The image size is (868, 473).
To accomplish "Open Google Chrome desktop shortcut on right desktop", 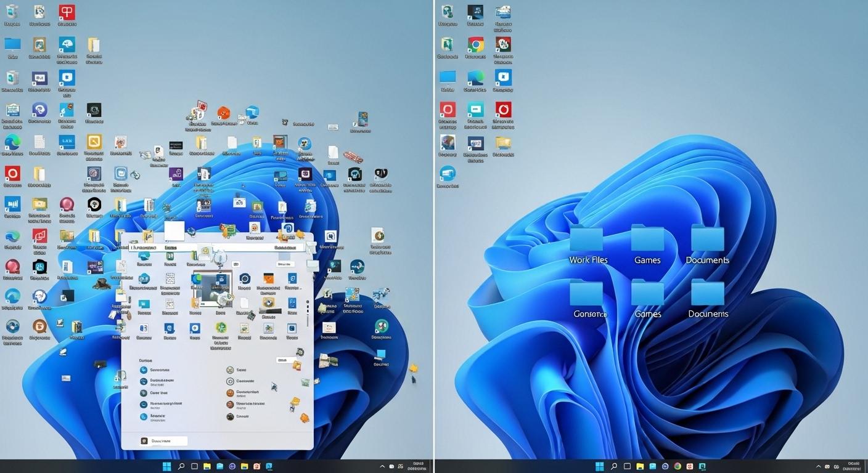I will click(x=475, y=45).
